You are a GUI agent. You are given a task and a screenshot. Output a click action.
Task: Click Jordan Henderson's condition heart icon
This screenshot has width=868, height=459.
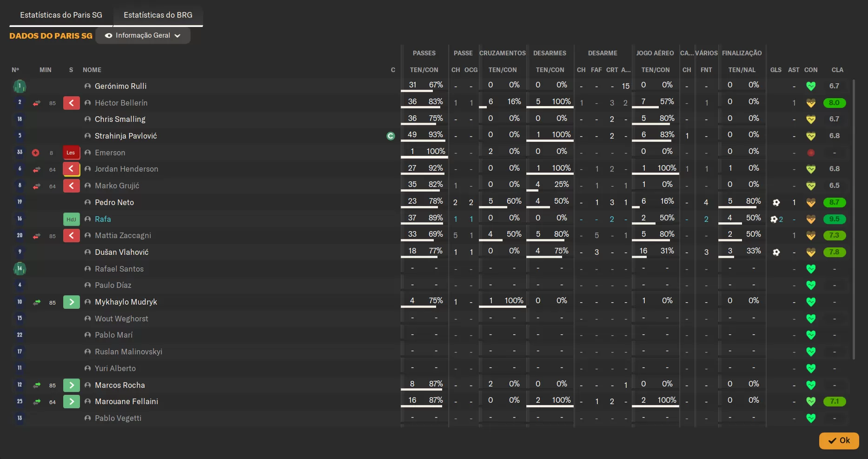811,169
